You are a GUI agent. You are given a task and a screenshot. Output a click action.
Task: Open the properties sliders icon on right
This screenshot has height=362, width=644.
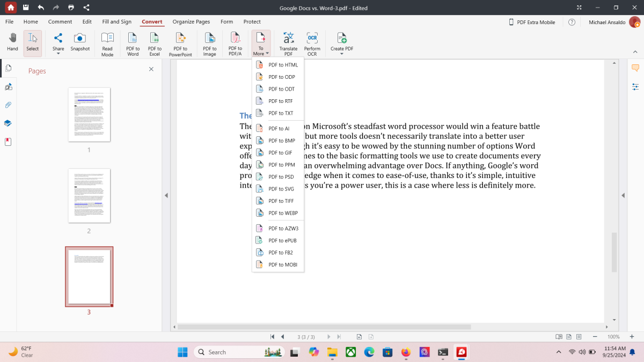coord(635,86)
